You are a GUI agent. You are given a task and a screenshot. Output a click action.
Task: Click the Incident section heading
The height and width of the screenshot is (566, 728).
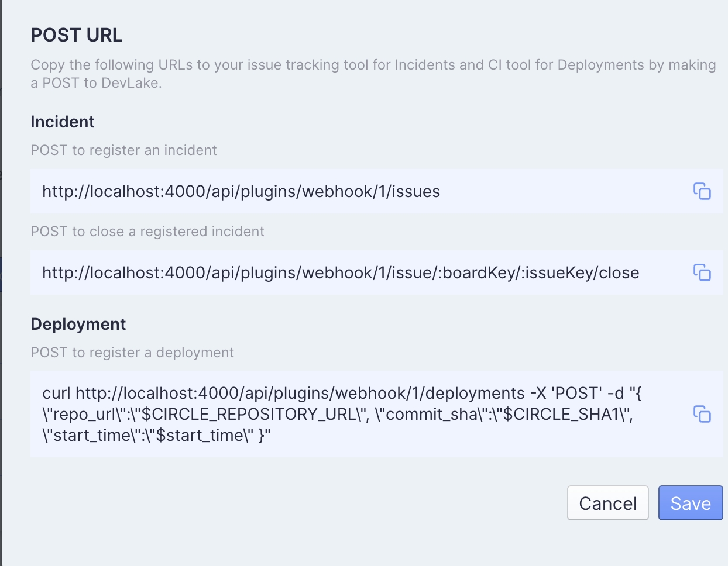tap(63, 122)
